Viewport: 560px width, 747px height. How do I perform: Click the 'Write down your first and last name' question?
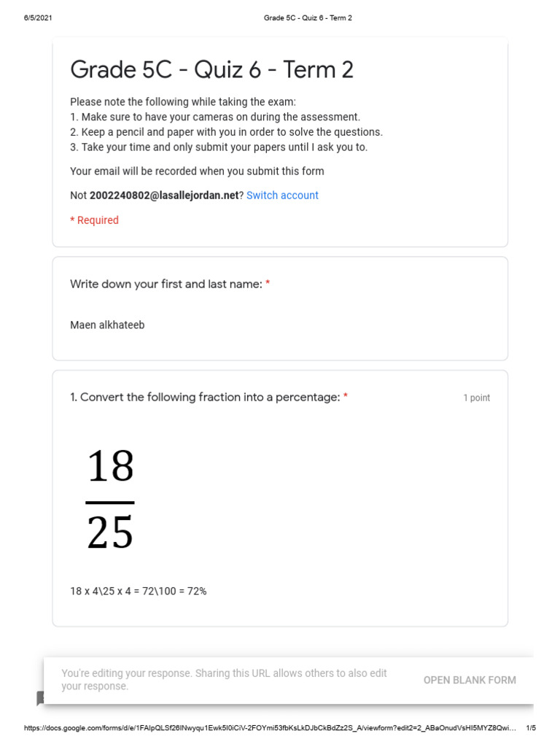[x=166, y=284]
